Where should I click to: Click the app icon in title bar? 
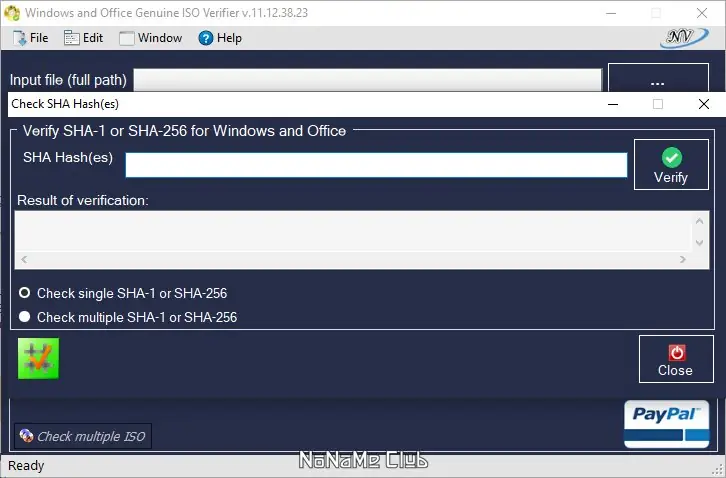click(x=12, y=13)
